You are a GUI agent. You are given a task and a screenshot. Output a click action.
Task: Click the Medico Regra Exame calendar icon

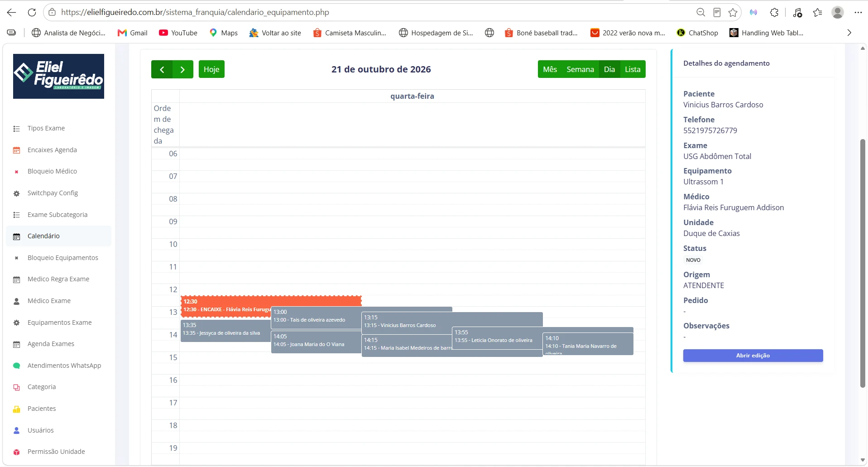point(17,279)
